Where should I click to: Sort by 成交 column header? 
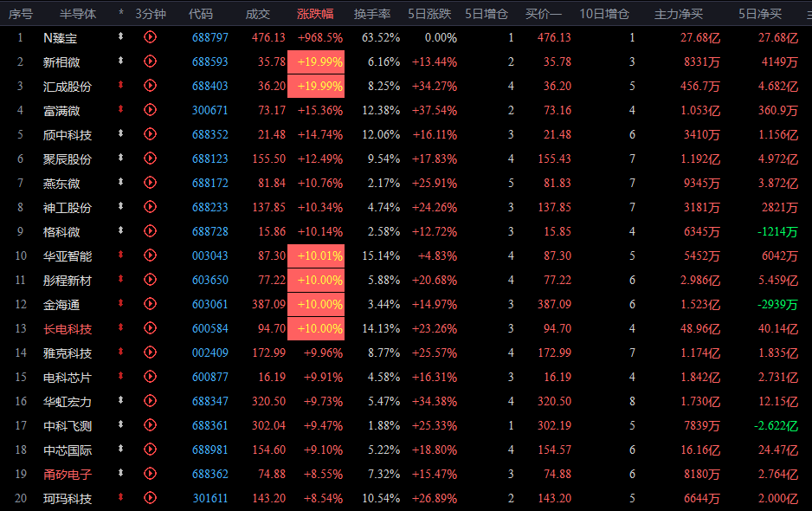point(257,14)
